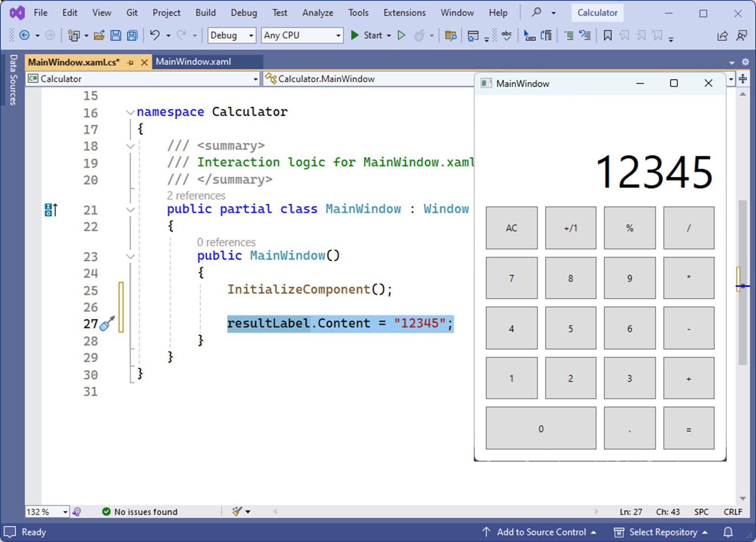Click the % button in calculator window

pyautogui.click(x=630, y=228)
